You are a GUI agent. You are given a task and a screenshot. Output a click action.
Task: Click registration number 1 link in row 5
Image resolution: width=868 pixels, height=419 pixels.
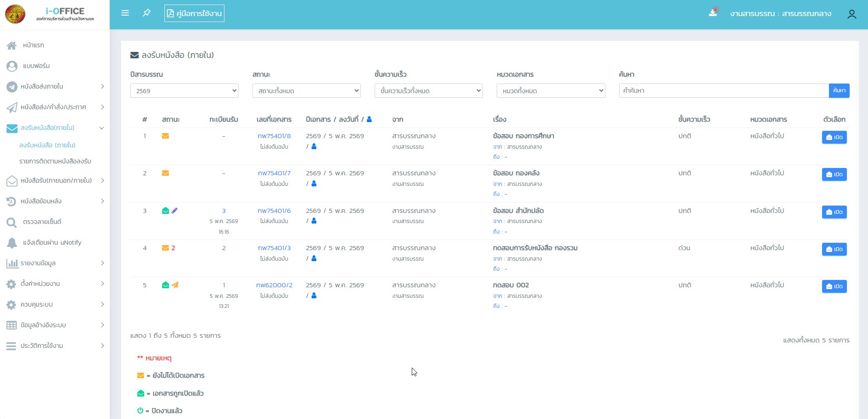pyautogui.click(x=224, y=285)
